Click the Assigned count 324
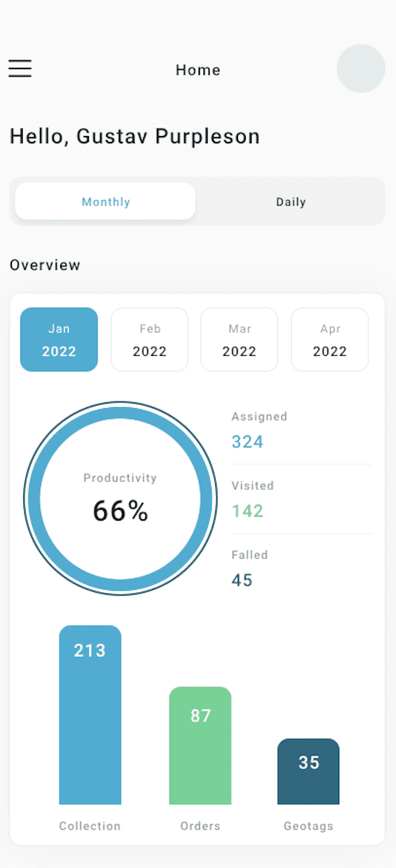 click(x=247, y=442)
